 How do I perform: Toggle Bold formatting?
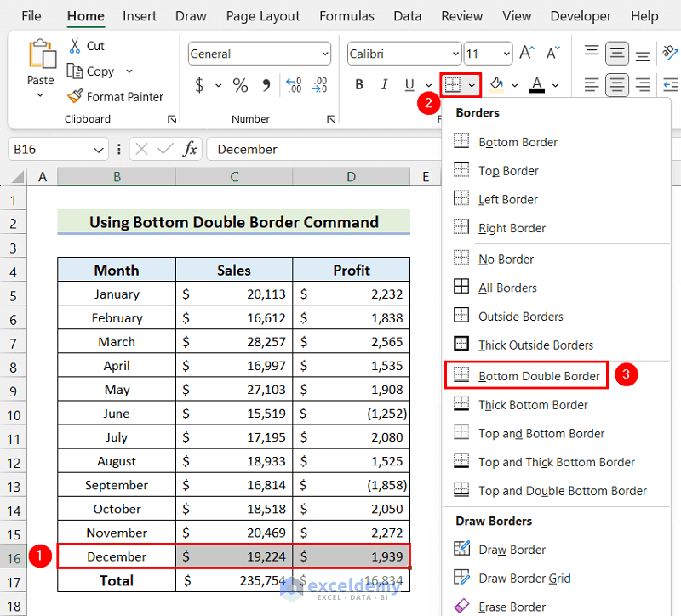point(358,84)
